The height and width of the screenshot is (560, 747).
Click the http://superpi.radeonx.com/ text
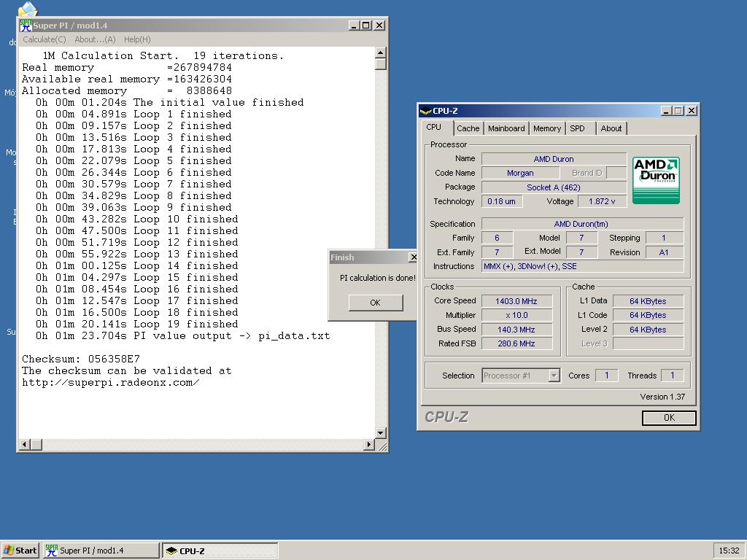tap(111, 382)
